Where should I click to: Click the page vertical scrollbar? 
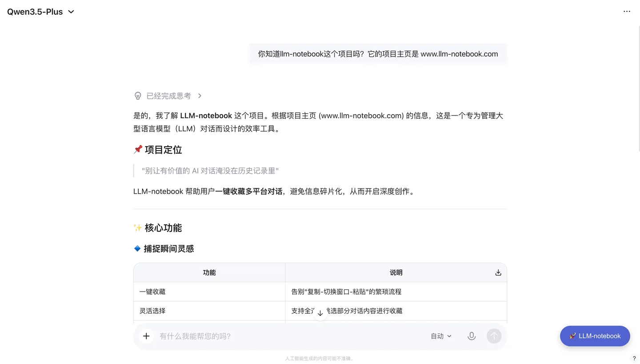[x=638, y=89]
